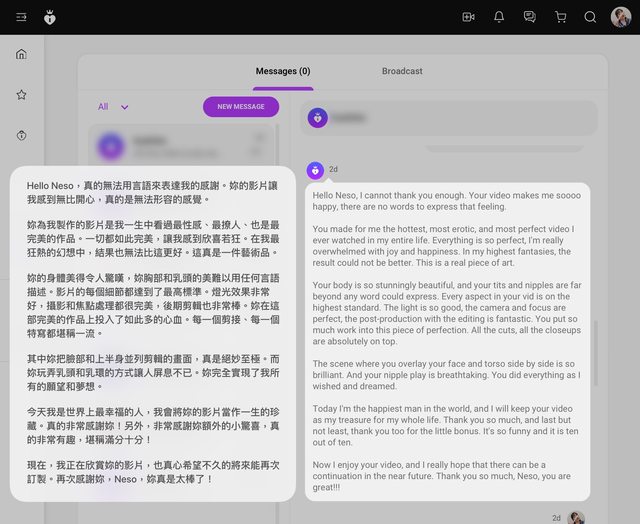Click the sender avatar beside 2d message

[315, 170]
